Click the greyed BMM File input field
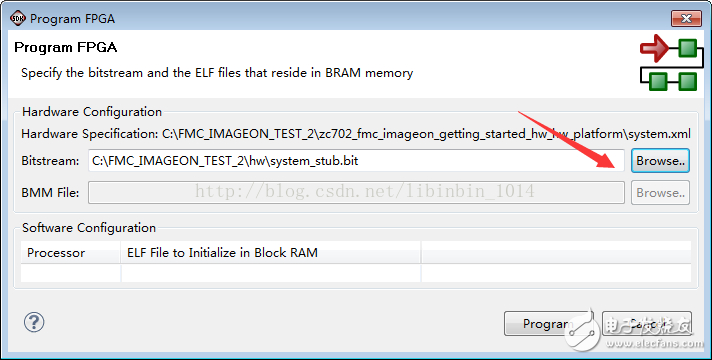 click(356, 192)
